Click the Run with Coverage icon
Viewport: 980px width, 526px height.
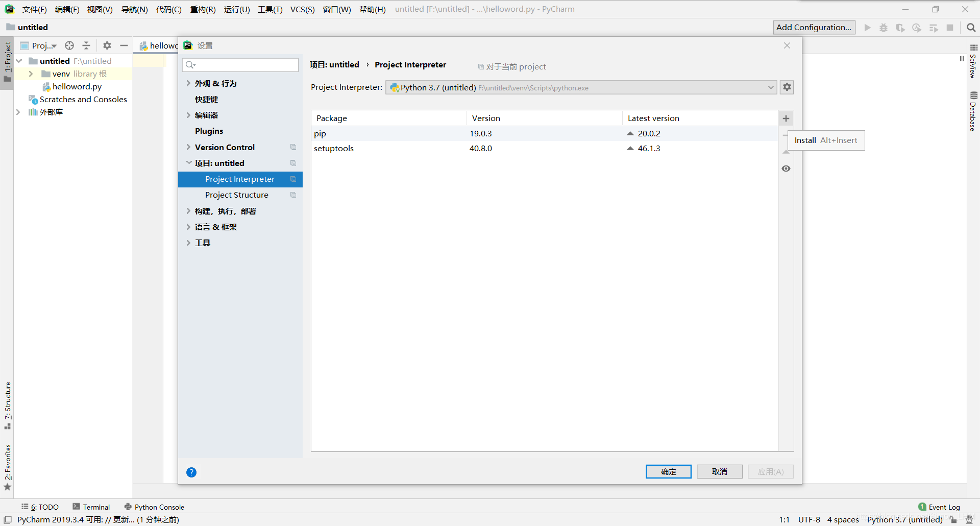pos(900,28)
